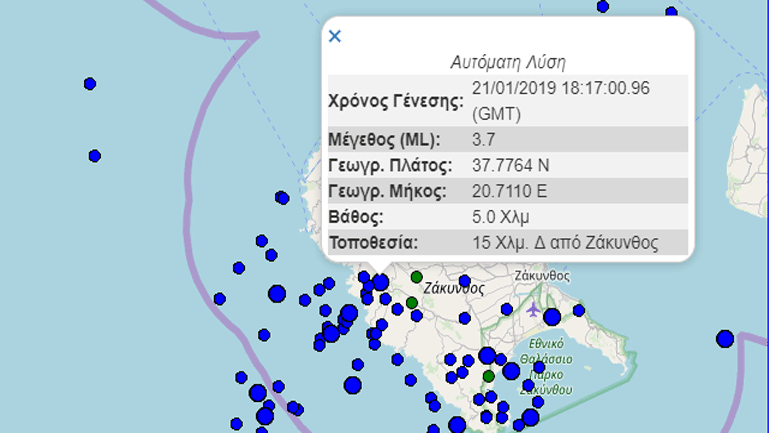Click the Γεωγρ. Μήκος label
This screenshot has width=770, height=433.
[387, 191]
